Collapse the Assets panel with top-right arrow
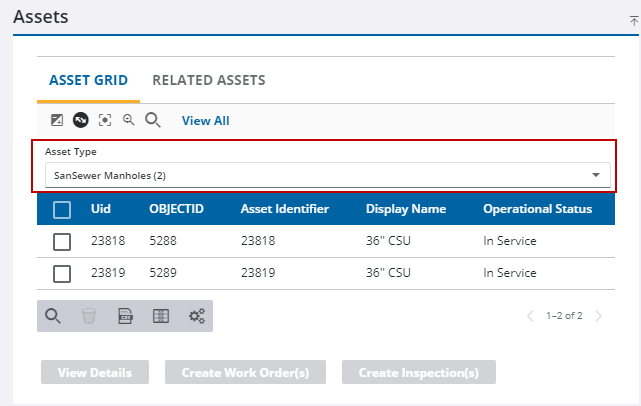Viewport: 641px width, 406px height. (633, 19)
